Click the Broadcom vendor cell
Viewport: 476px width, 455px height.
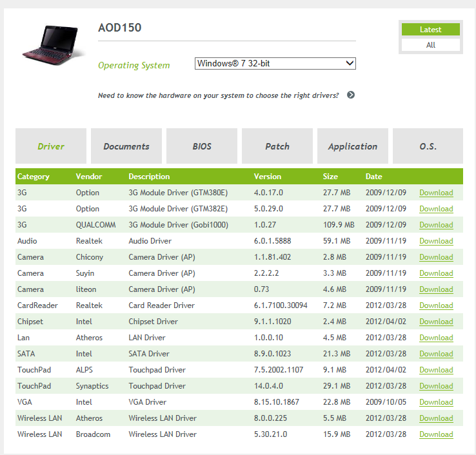[93, 434]
